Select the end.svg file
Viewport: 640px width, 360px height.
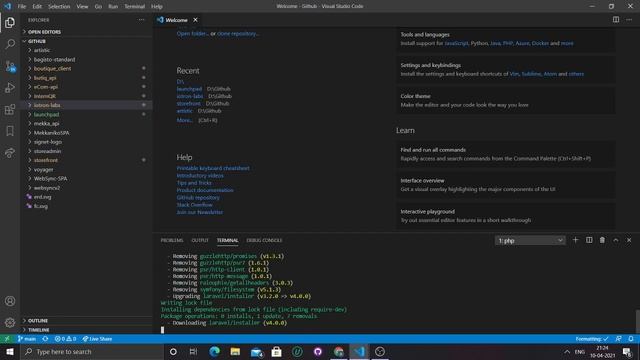(x=86, y=197)
